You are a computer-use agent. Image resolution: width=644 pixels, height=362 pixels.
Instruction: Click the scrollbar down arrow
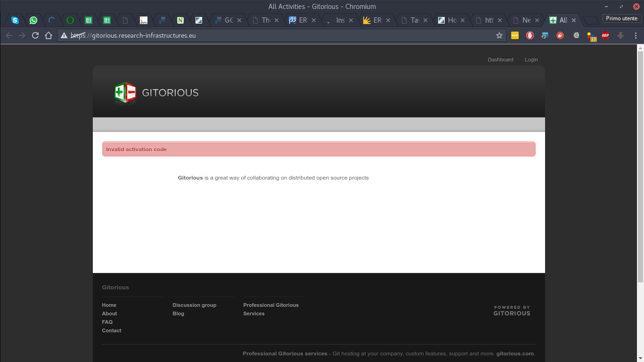pos(640,359)
